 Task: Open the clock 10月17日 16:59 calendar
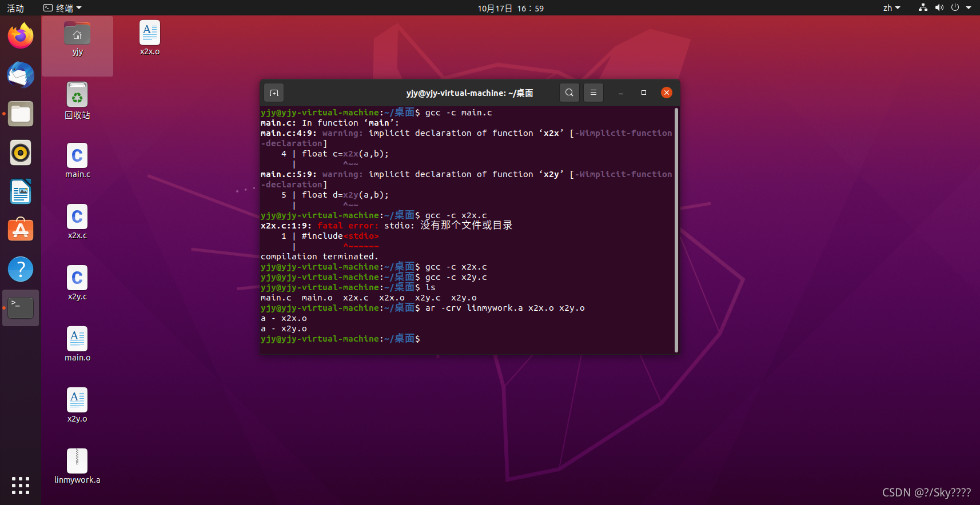511,8
